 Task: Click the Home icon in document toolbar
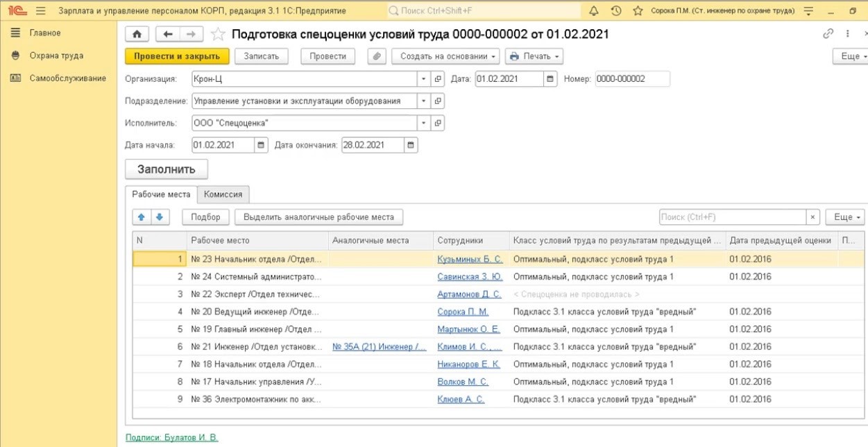[137, 34]
